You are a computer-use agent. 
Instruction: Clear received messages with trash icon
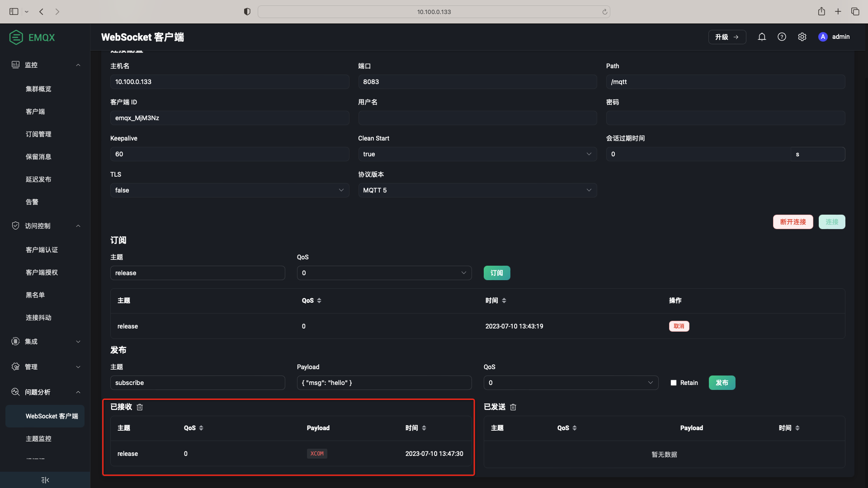[x=140, y=407]
